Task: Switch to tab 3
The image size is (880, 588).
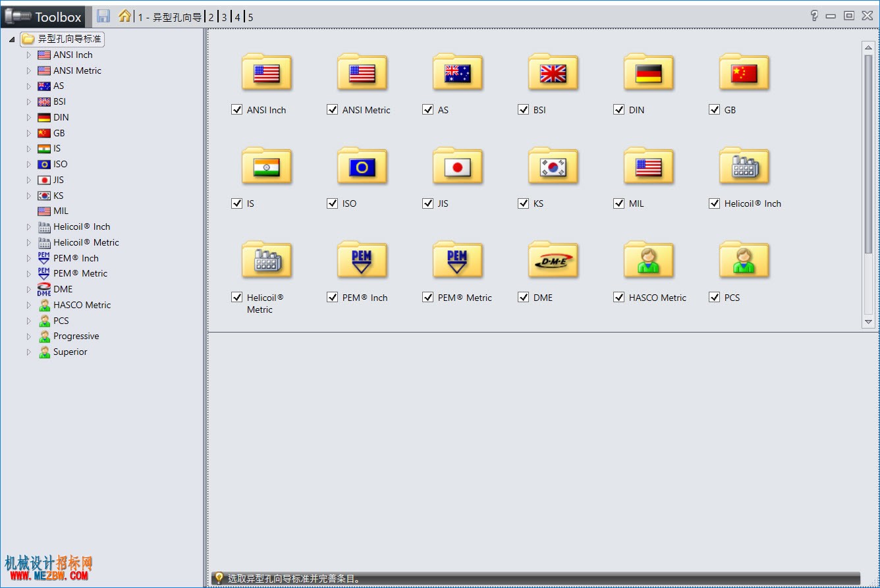Action: pos(224,17)
